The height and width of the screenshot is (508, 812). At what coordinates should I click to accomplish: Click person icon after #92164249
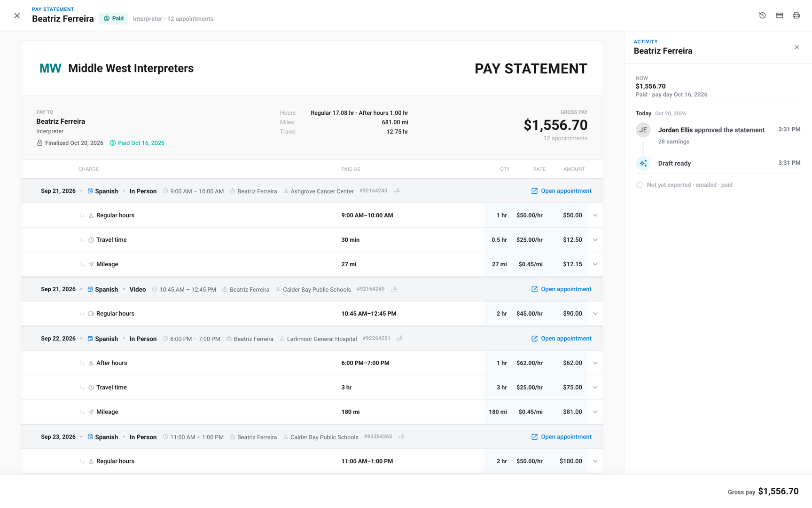point(394,289)
